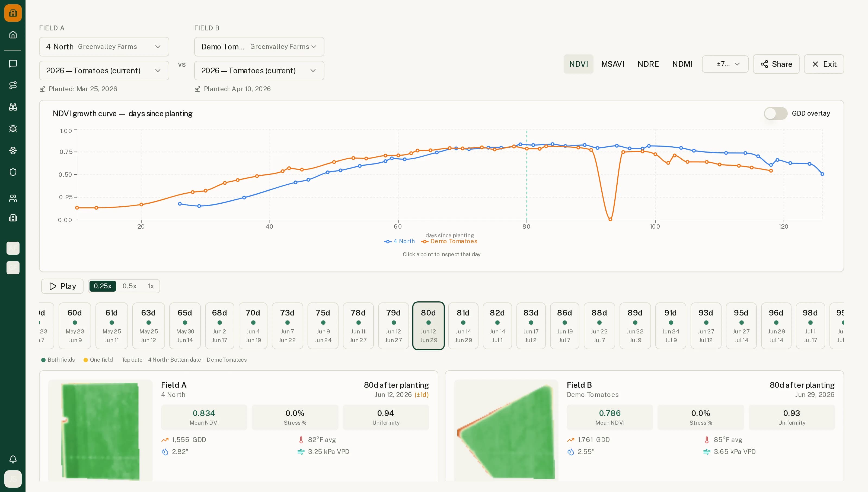This screenshot has height=492, width=868.
Task: Open Field B NDVI map thumbnail
Action: pyautogui.click(x=506, y=431)
